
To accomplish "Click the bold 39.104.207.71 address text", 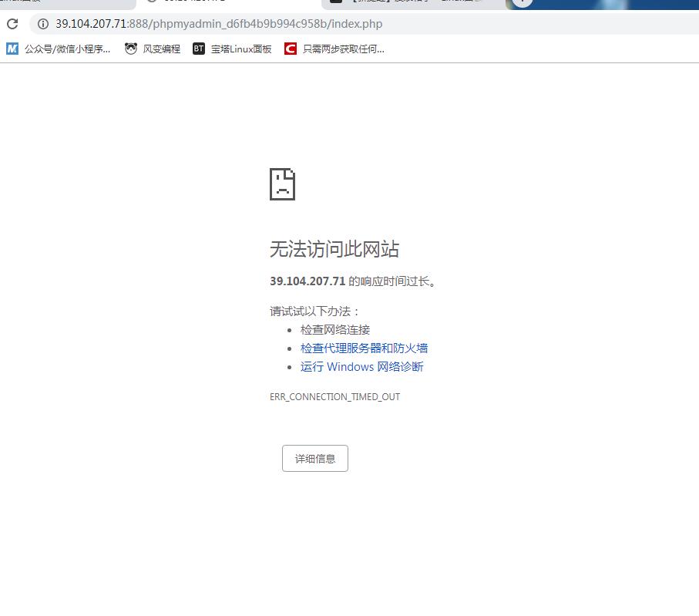I will point(307,281).
